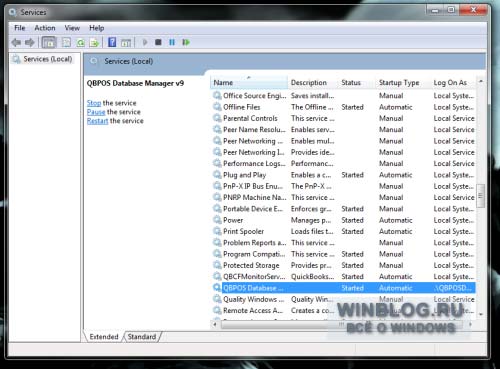Image resolution: width=500 pixels, height=369 pixels.
Task: Click the vertical scrollbar thumb of the list
Action: click(481, 196)
